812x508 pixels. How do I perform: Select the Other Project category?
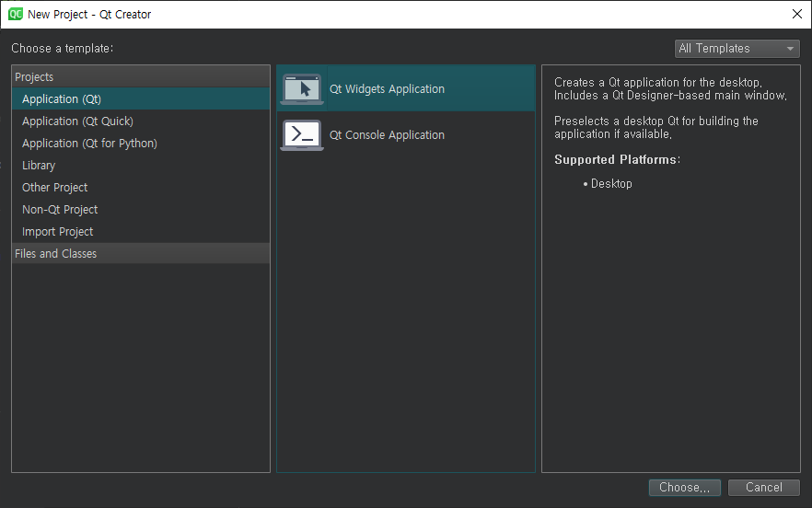point(140,188)
